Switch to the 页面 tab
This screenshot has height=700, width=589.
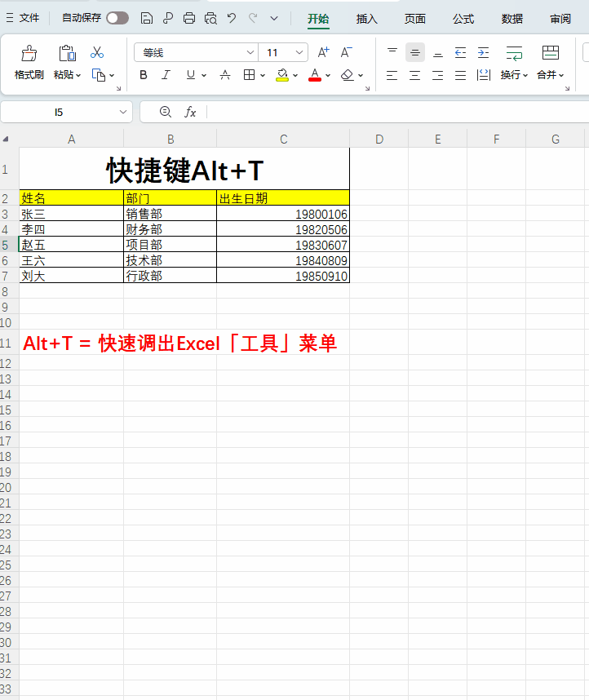pyautogui.click(x=415, y=19)
